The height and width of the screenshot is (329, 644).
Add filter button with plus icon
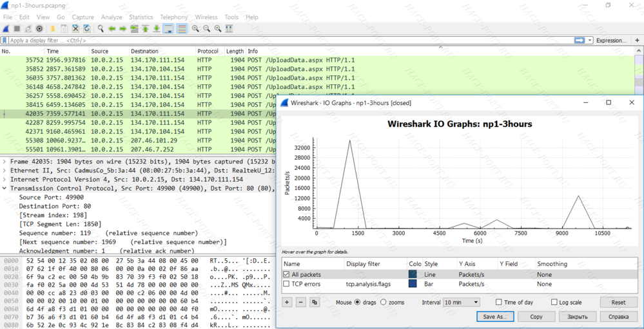637,40
